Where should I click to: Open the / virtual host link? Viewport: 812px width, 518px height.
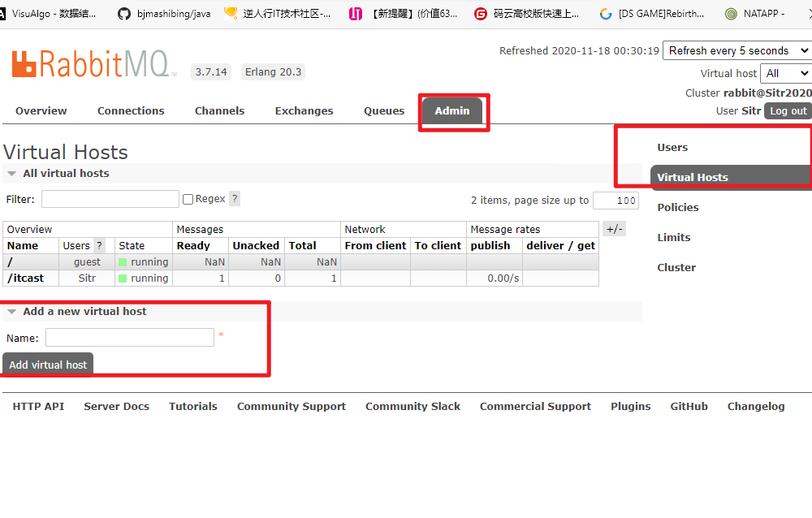click(x=10, y=262)
